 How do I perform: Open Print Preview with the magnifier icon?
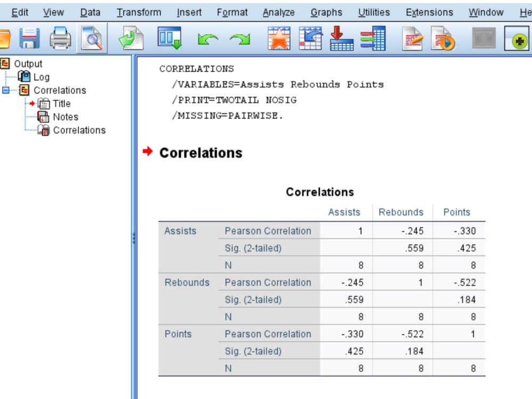[92, 38]
